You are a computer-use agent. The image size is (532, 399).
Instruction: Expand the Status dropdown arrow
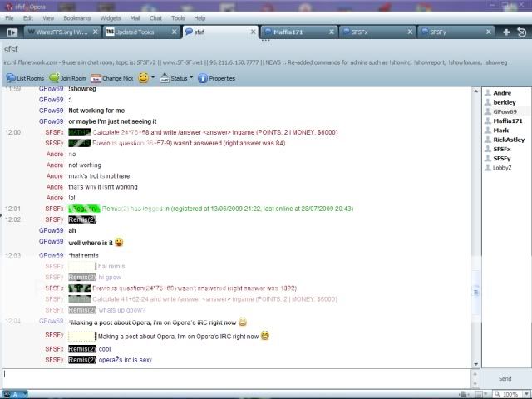click(191, 77)
